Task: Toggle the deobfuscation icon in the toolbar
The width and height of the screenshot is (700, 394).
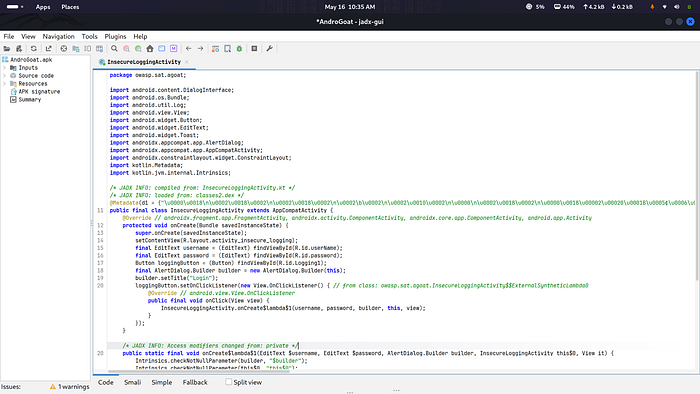Action: pos(215,49)
